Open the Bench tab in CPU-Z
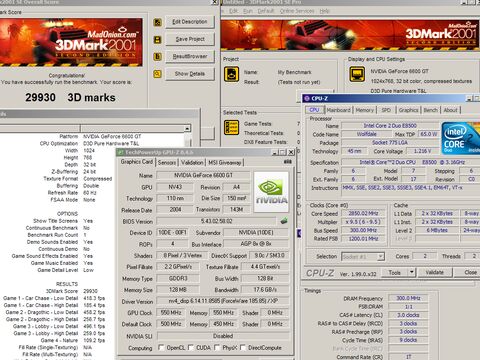 (x=431, y=110)
